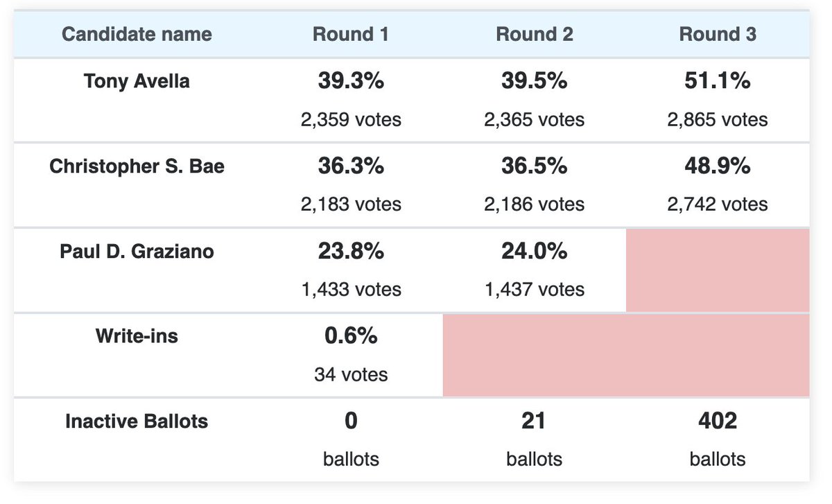Select Graziano's 24.0% Round 2 percentage
This screenshot has width=832, height=504.
click(534, 252)
